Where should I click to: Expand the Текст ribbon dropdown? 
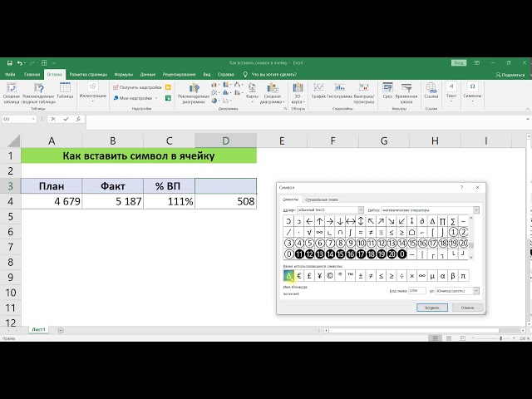[x=451, y=91]
